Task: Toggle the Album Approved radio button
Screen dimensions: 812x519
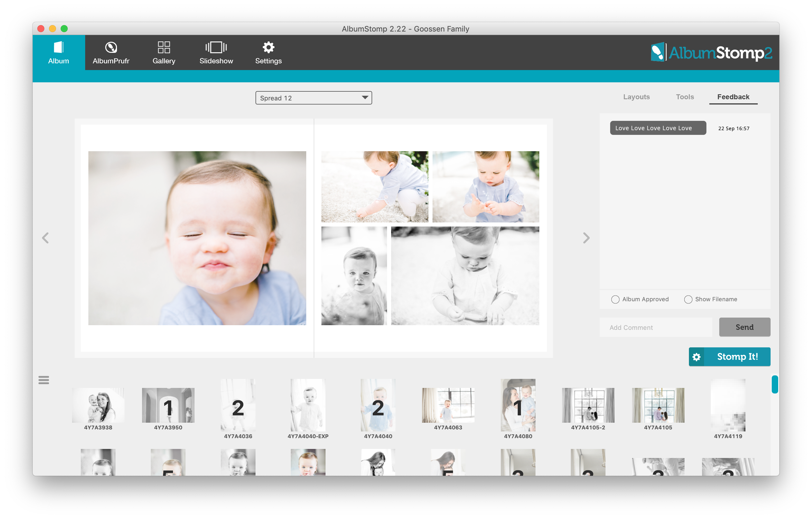Action: point(615,299)
